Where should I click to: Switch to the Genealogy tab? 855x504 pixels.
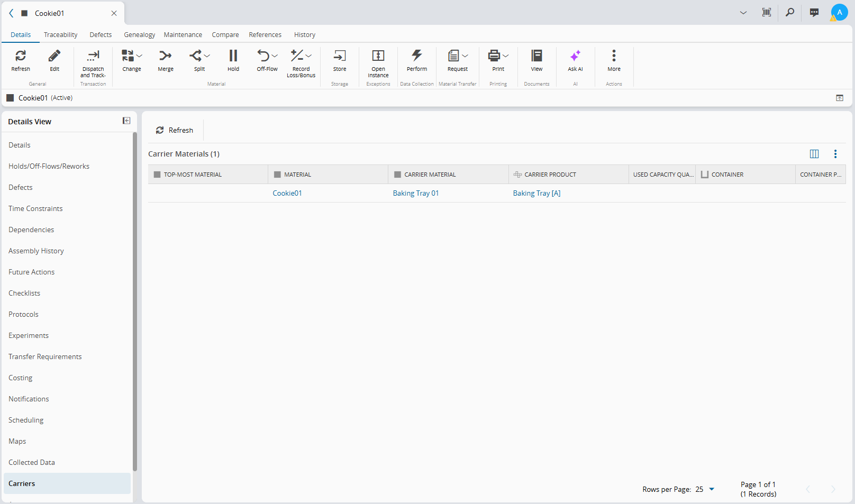(x=140, y=35)
